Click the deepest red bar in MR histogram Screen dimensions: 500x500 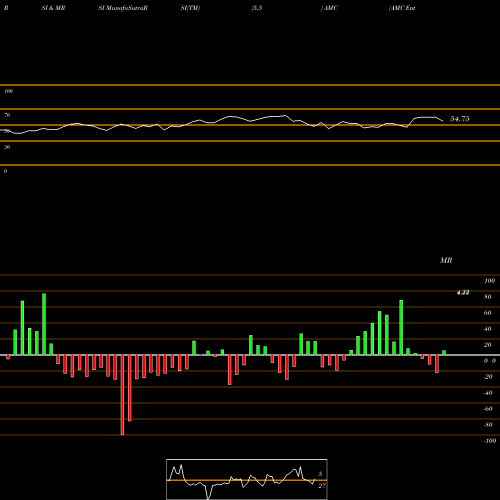click(x=122, y=395)
